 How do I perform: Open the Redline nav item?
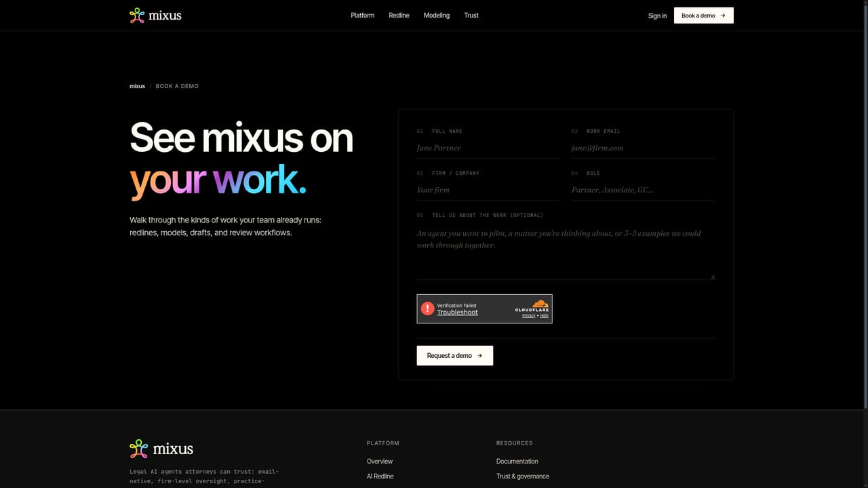point(399,15)
